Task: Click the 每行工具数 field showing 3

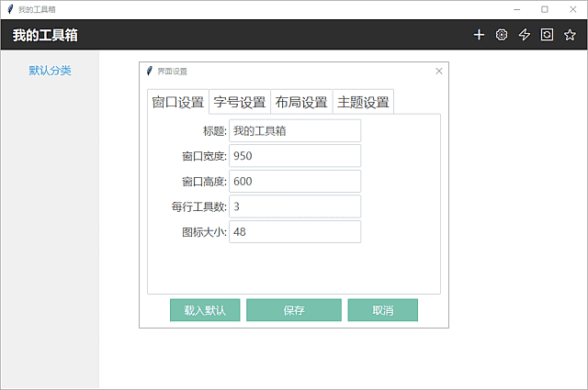Action: 295,206
